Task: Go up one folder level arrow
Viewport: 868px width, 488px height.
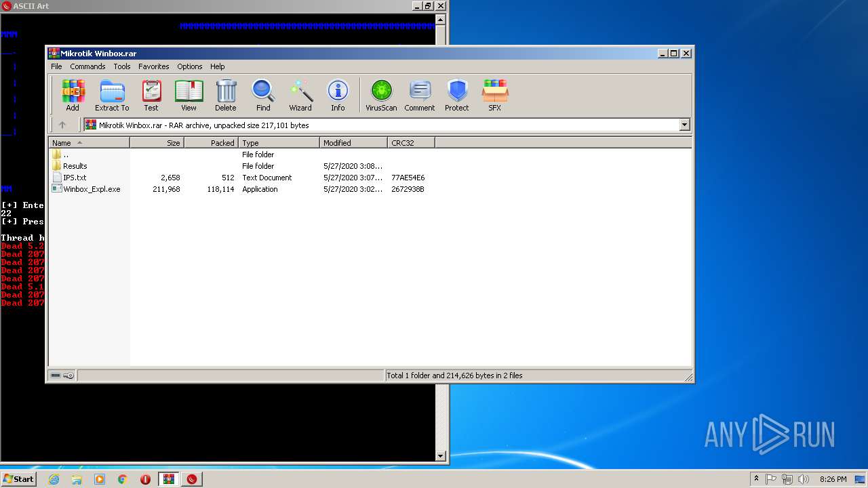Action: pos(62,125)
